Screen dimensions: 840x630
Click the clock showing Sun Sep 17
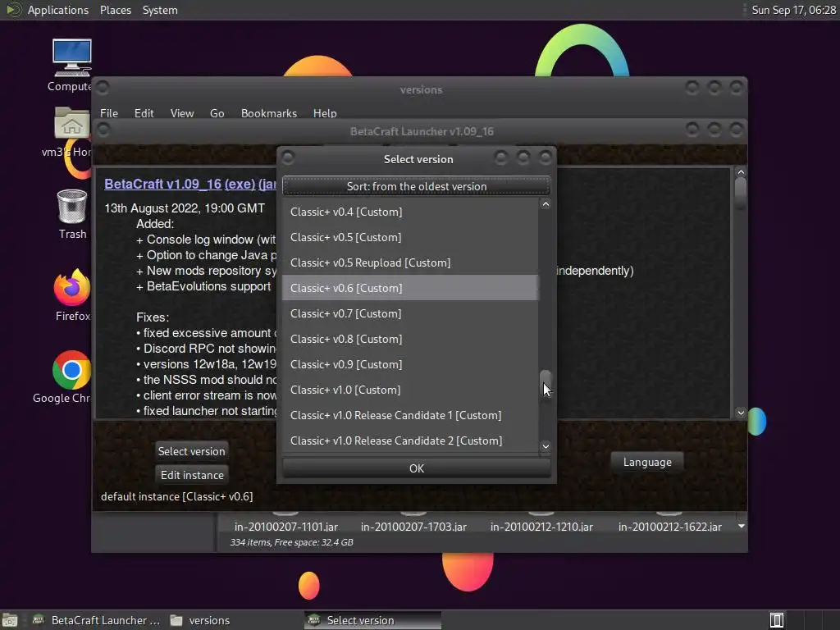(793, 10)
